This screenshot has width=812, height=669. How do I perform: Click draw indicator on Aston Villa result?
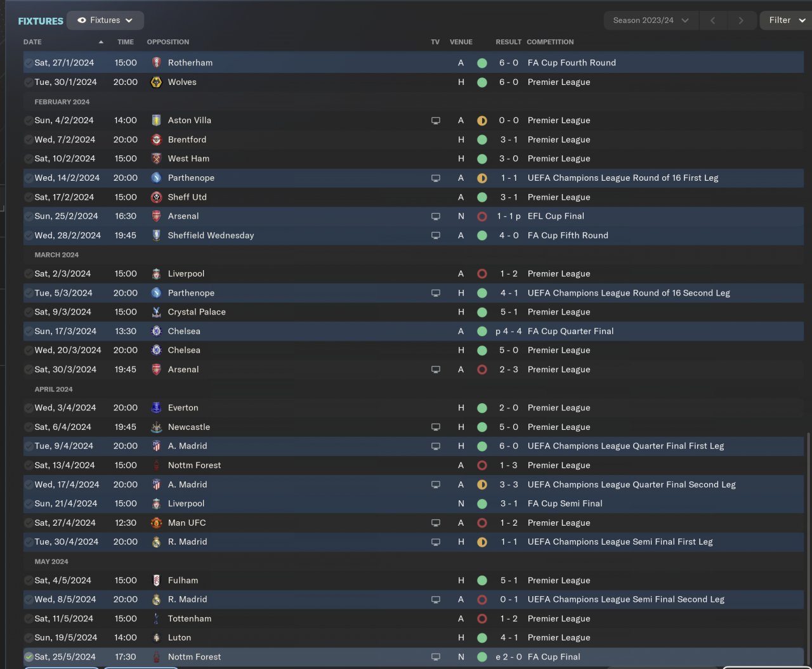click(482, 120)
